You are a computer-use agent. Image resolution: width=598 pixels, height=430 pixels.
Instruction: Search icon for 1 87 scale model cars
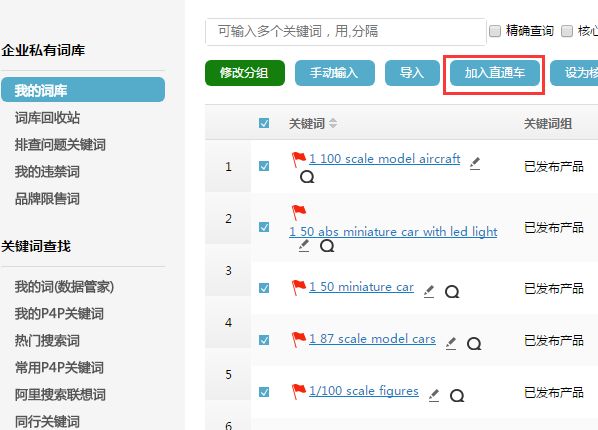(x=474, y=344)
